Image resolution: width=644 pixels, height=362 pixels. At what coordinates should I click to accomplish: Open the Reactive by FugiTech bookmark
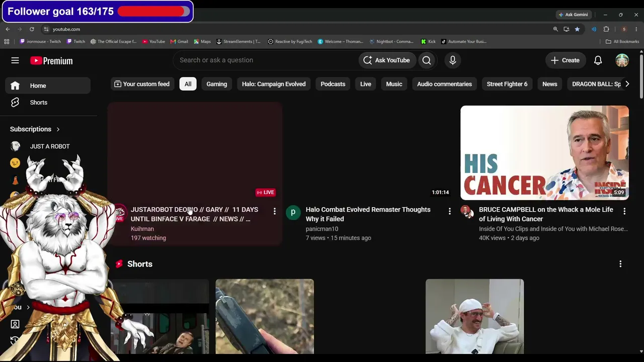click(290, 42)
